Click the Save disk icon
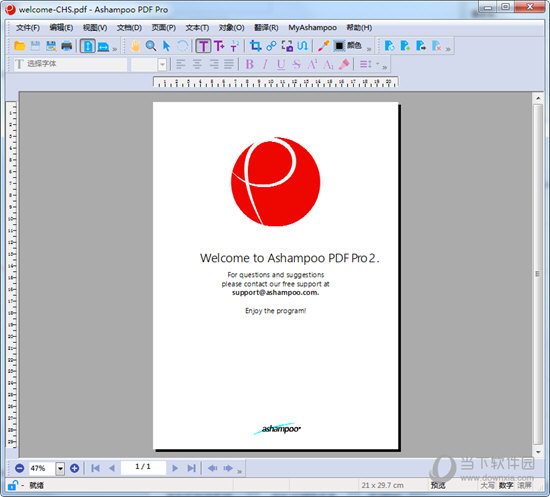The image size is (550, 497). pyautogui.click(x=35, y=46)
